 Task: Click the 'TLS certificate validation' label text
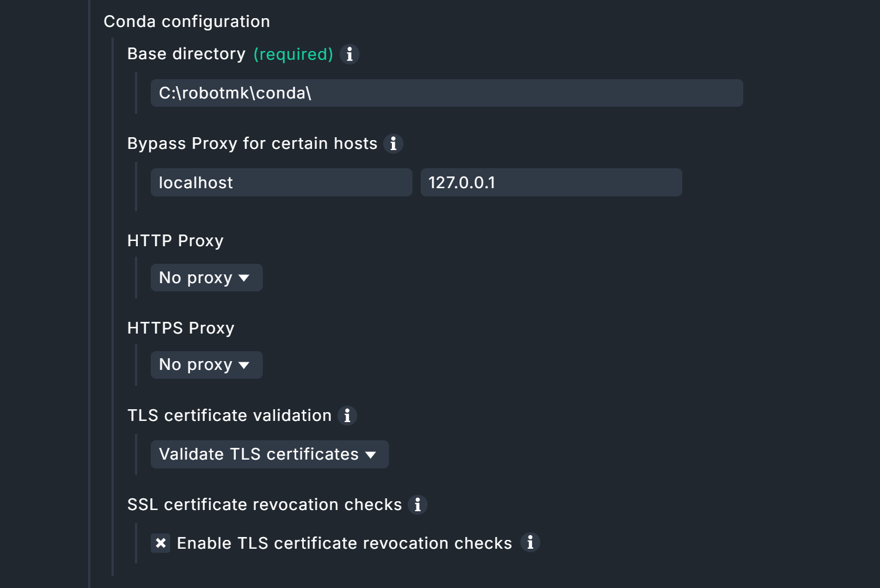pos(229,416)
